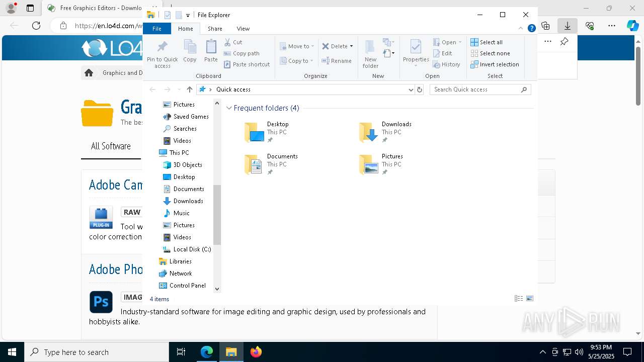Open Customize Quick Access Toolbar dropdown
This screenshot has width=644, height=362.
(x=188, y=16)
